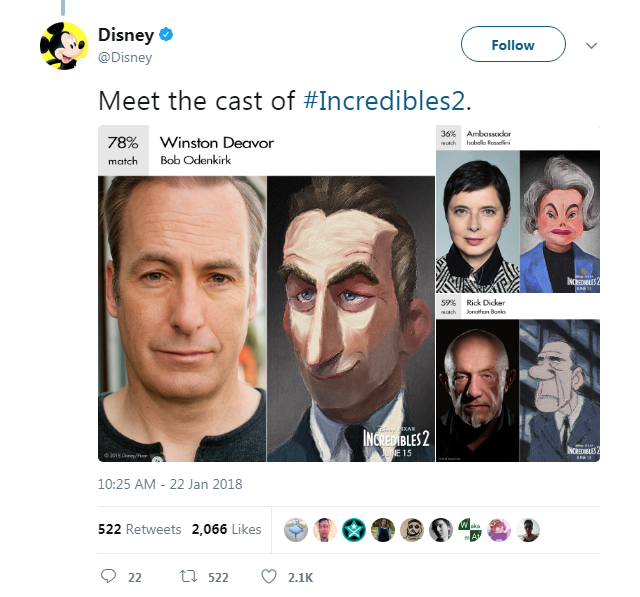View the 522 Retweets list
640x597 pixels.
click(140, 529)
